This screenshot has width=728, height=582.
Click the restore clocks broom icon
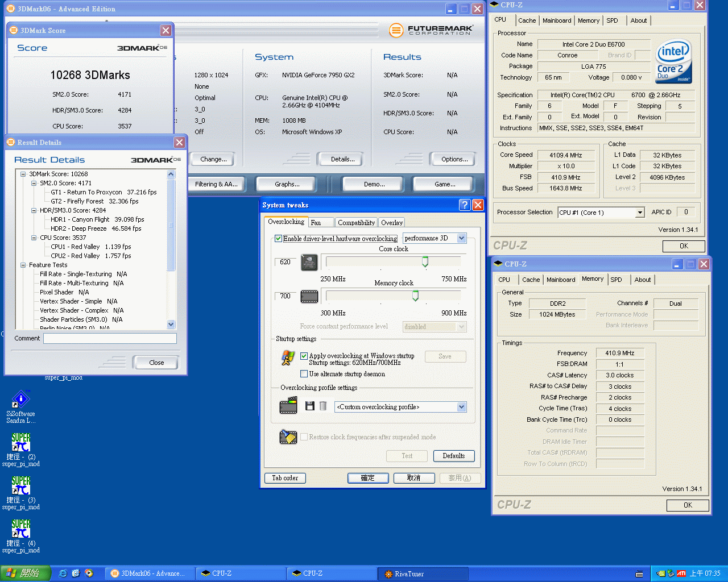point(288,436)
